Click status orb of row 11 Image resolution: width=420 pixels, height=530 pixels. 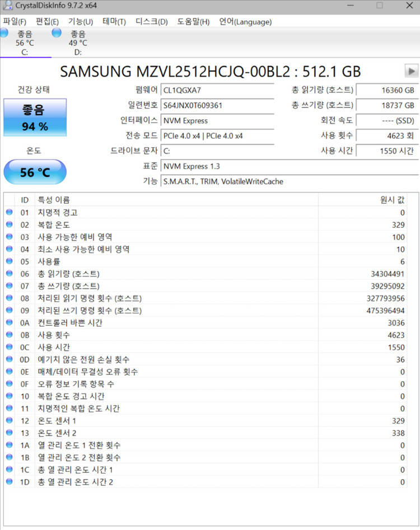[10, 408]
